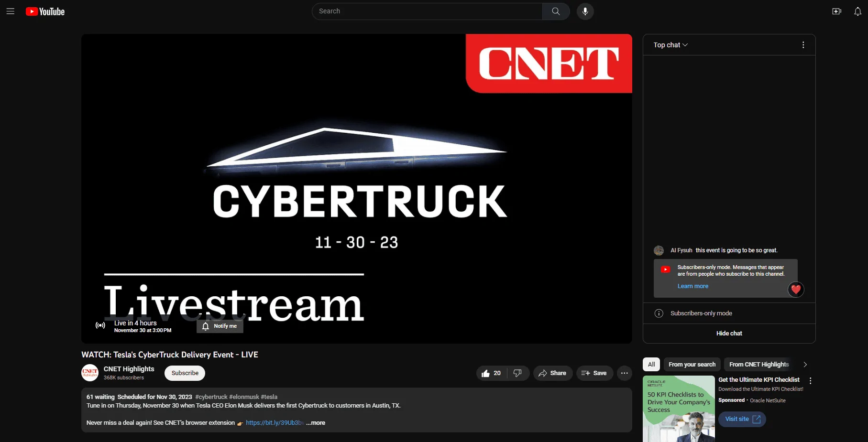Viewport: 868px width, 442px height.
Task: Click the live broadcast indicator icon
Action: coord(100,325)
